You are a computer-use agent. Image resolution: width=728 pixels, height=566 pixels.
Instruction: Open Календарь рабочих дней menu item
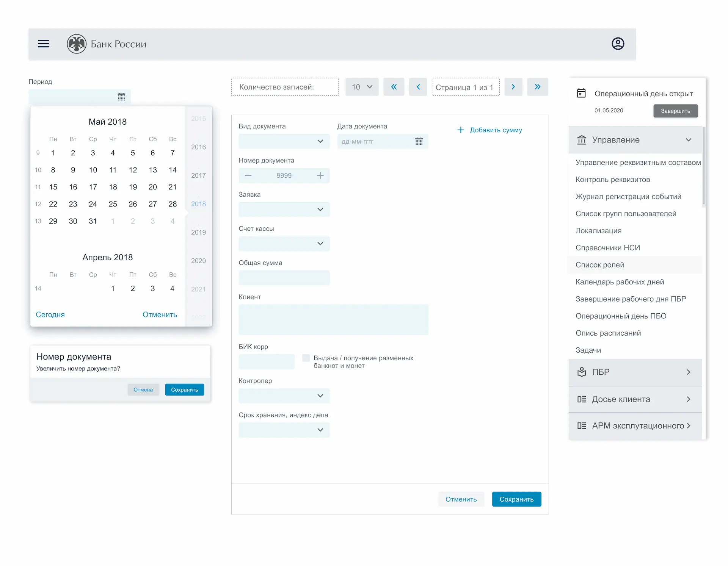(620, 282)
